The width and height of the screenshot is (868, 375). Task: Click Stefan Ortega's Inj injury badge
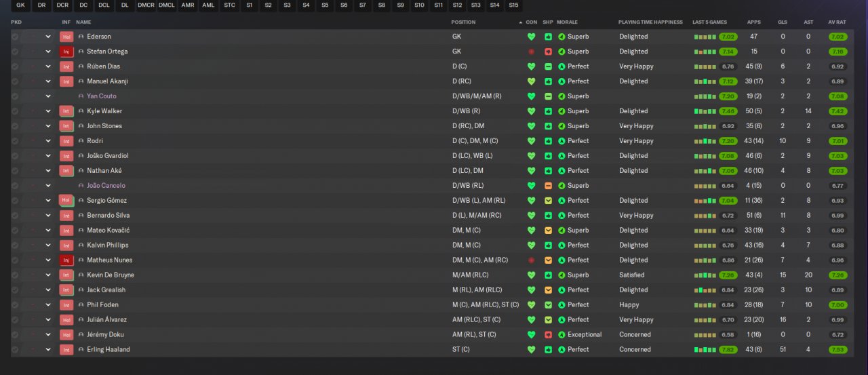66,52
